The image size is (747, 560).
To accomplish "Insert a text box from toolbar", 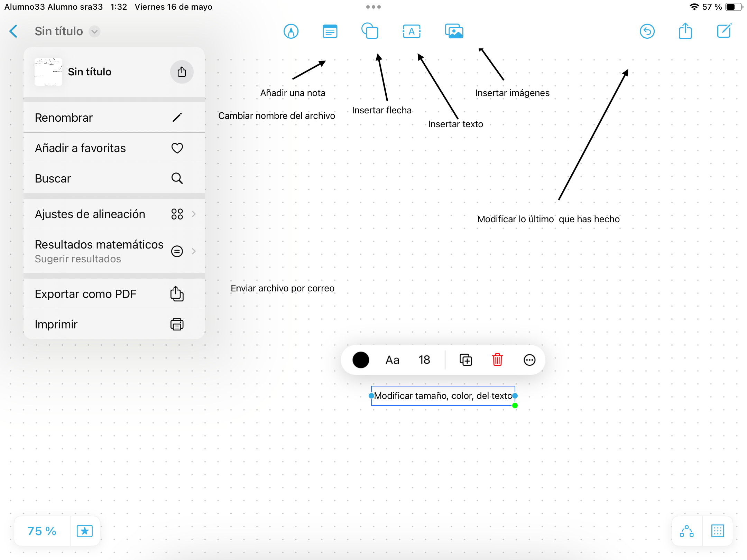I will click(412, 31).
